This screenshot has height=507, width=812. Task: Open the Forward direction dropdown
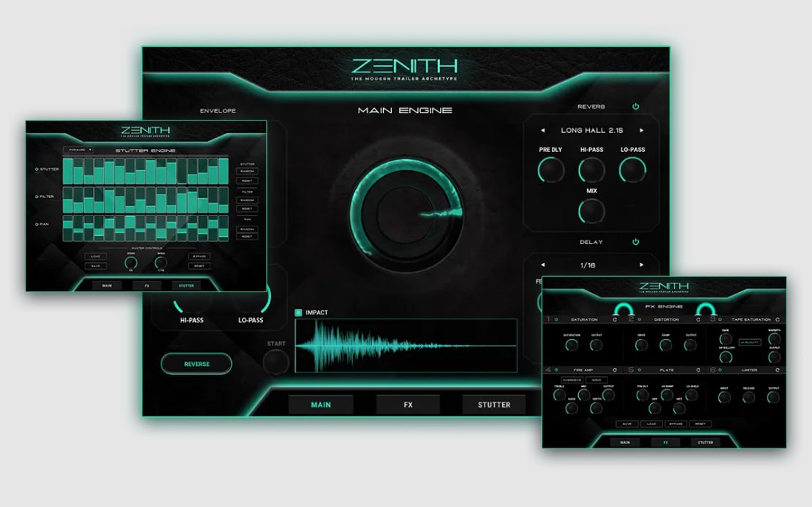(77, 150)
